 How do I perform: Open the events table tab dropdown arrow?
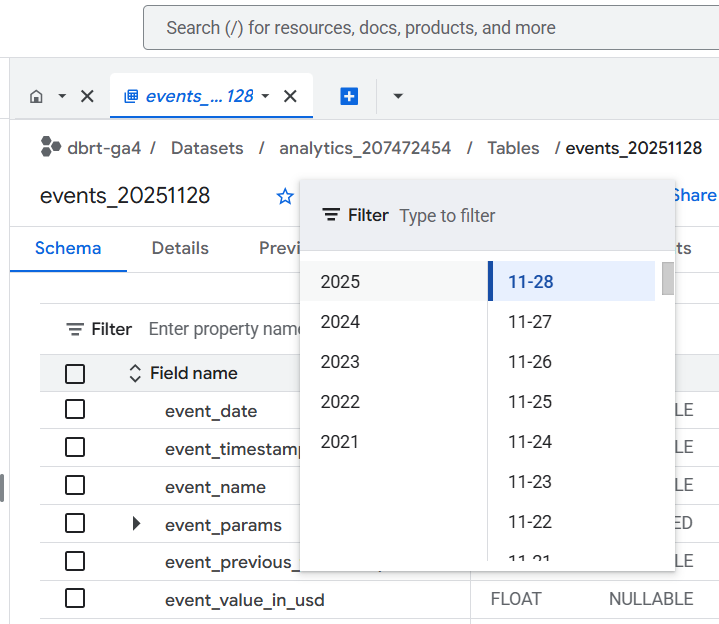click(265, 97)
